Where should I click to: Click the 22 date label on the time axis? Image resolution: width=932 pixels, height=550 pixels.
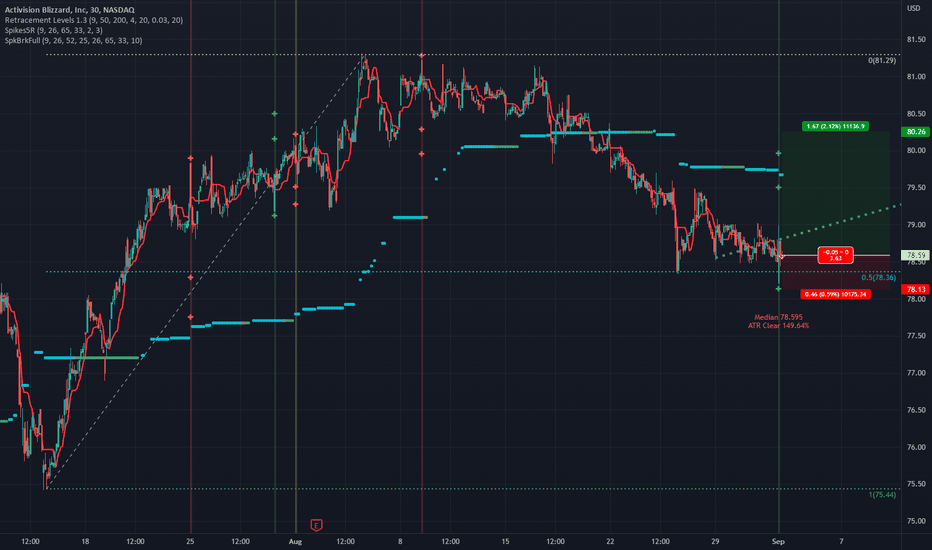610,542
